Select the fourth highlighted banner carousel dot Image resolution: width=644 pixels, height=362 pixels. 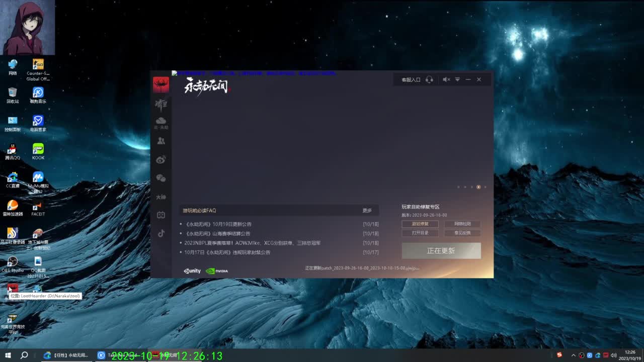[x=478, y=187]
